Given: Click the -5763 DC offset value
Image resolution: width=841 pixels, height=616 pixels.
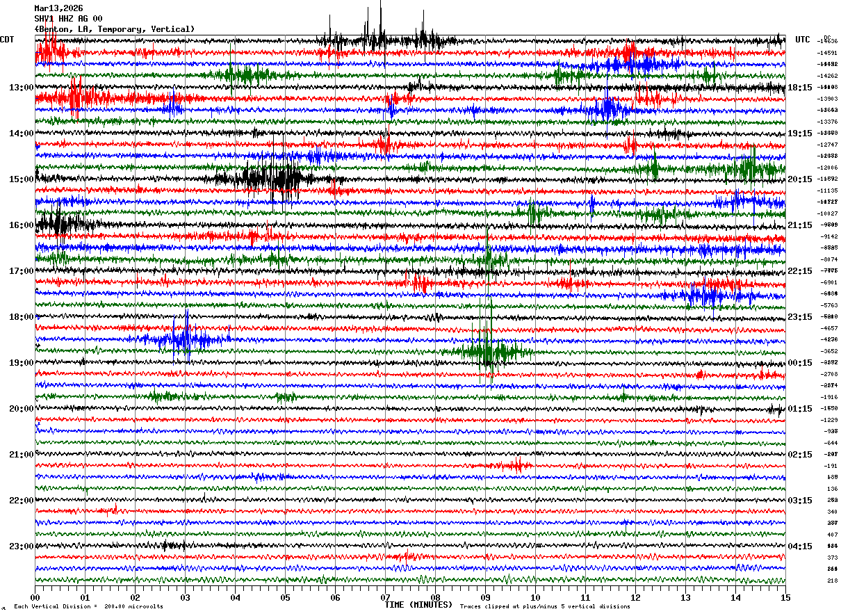Looking at the screenshot, I should pos(829,305).
